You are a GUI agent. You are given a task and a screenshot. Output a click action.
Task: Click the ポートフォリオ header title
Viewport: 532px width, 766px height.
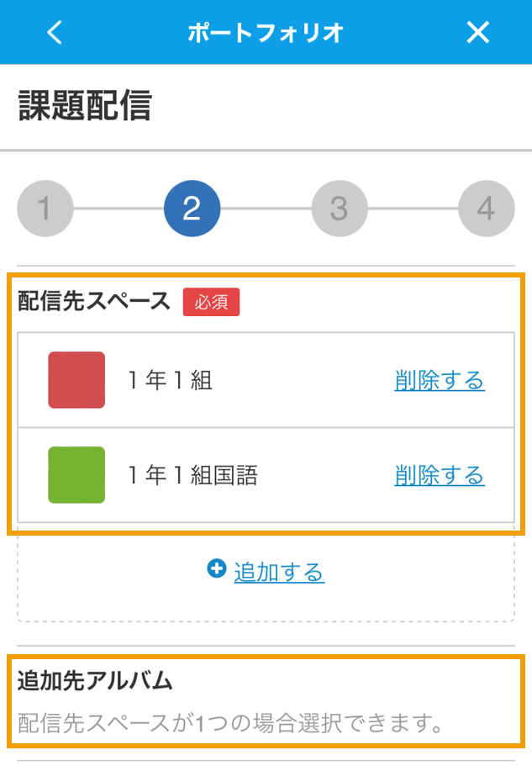[x=266, y=33]
